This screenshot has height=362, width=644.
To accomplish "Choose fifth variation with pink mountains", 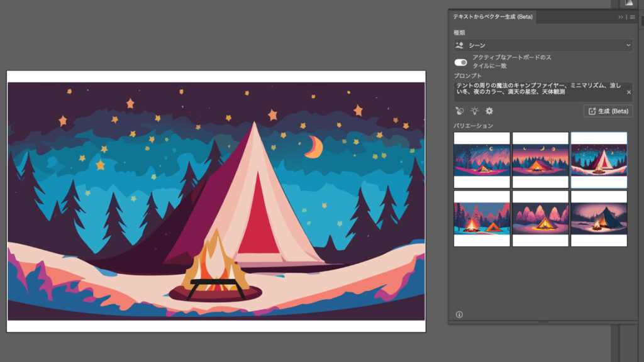I will [540, 219].
